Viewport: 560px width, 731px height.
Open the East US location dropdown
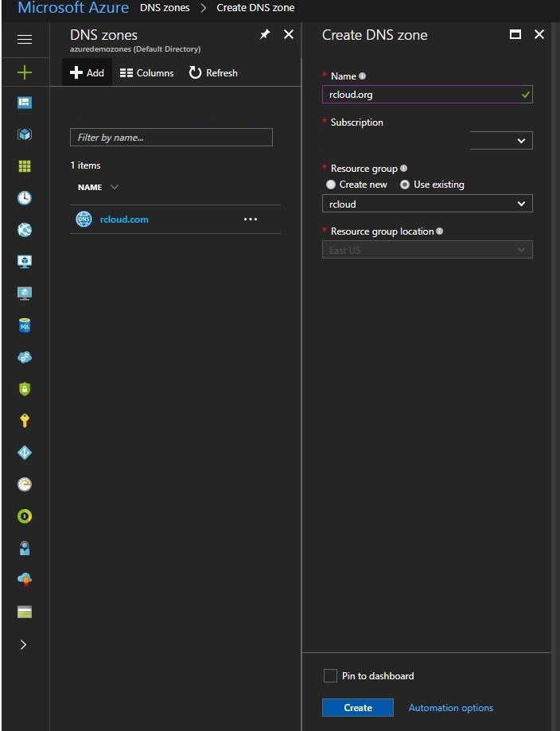pyautogui.click(x=427, y=250)
